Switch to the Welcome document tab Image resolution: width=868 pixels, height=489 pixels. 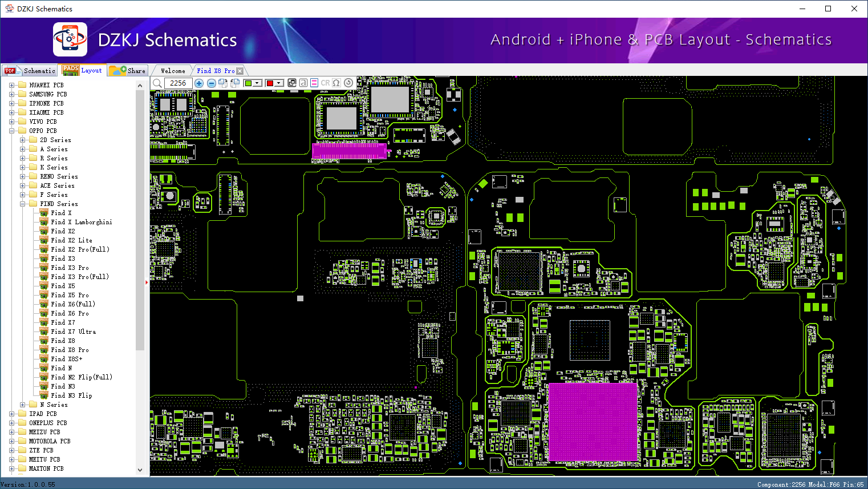point(173,71)
